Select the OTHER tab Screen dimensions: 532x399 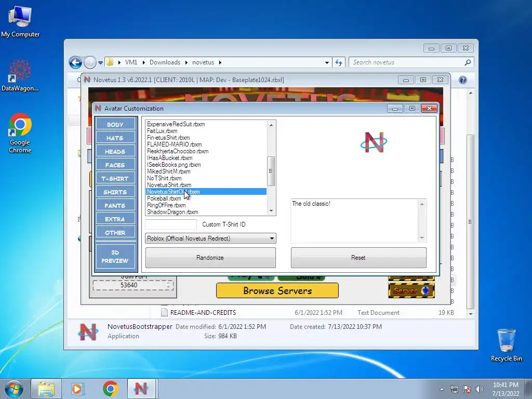[x=115, y=233]
